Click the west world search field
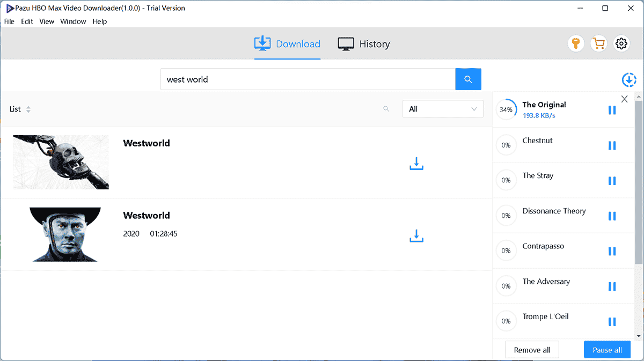The height and width of the screenshot is (361, 644). (x=308, y=79)
